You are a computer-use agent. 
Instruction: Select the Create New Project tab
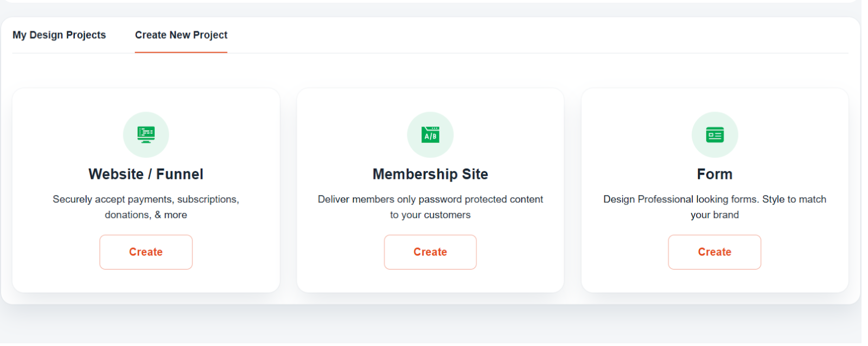[181, 35]
